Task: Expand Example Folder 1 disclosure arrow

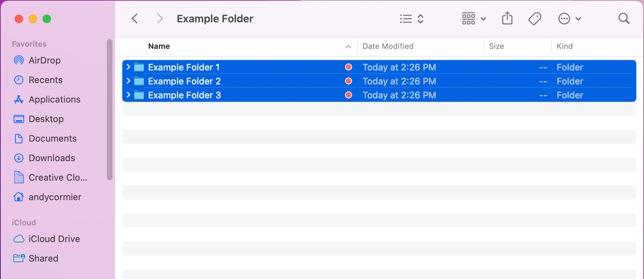Action: coord(128,67)
